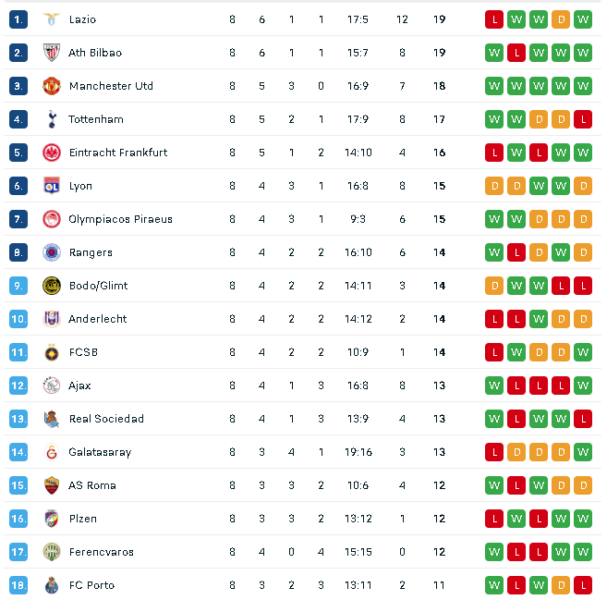Click the Bodo/Glimt yellow crest

(51, 286)
